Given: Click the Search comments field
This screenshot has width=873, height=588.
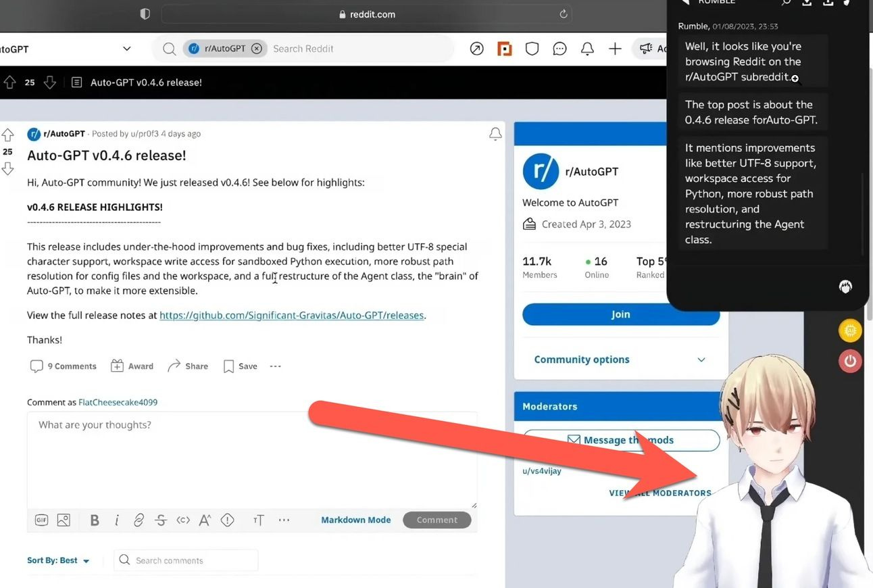Looking at the screenshot, I should point(186,560).
